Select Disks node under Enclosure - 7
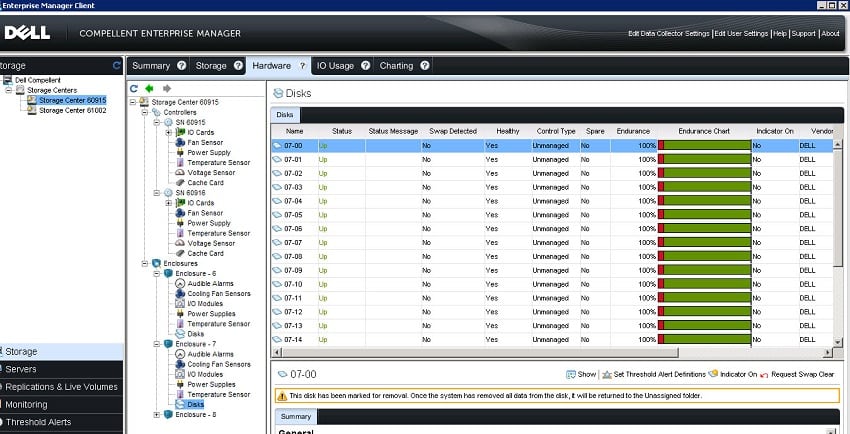This screenshot has width=850, height=434. [x=196, y=404]
